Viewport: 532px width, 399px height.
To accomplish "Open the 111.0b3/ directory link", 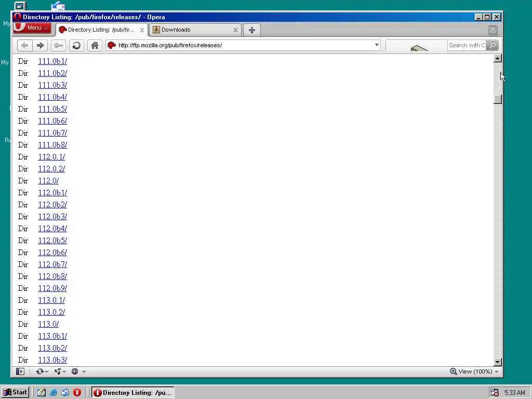I will coord(52,85).
